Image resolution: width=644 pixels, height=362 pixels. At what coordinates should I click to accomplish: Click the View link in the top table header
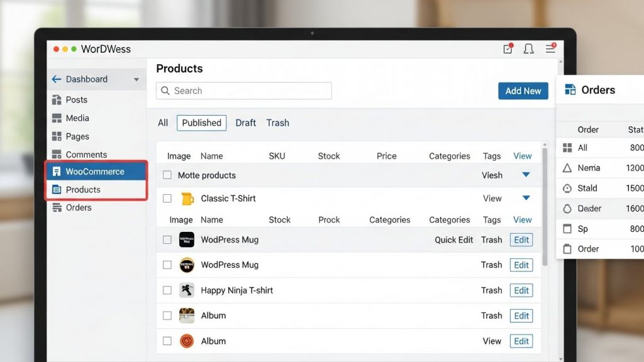click(523, 156)
